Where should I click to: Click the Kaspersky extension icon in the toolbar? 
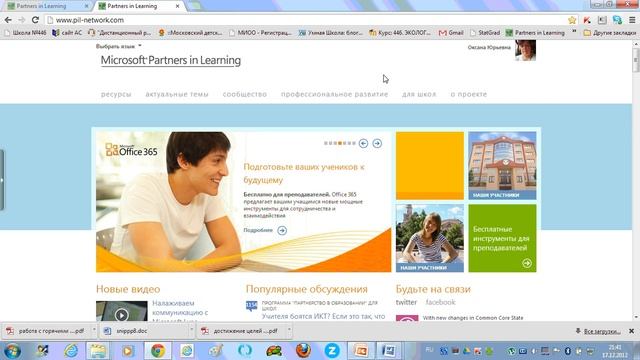[x=587, y=20]
